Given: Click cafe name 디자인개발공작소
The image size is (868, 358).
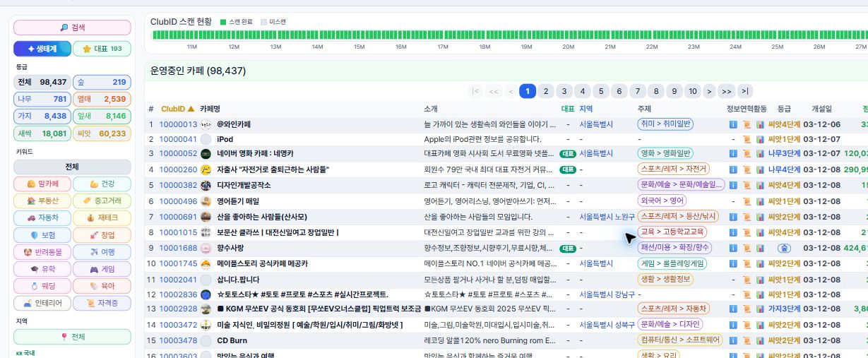Looking at the screenshot, I should coord(244,185).
